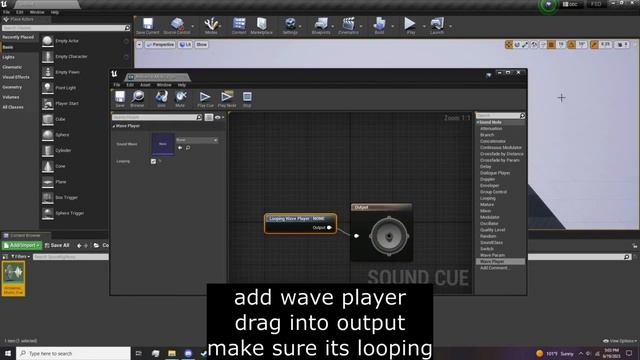Select Mixer node in palette
Screen dimensions: 640x360
(485, 211)
